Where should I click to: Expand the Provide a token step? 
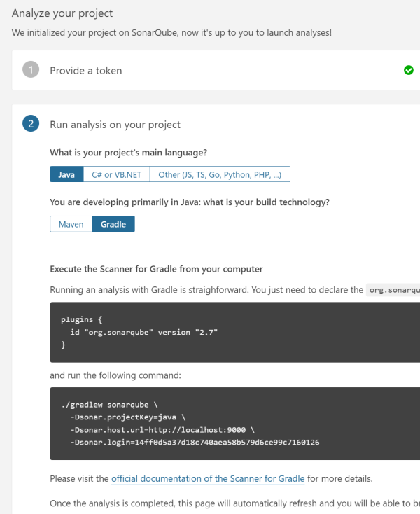tap(85, 71)
